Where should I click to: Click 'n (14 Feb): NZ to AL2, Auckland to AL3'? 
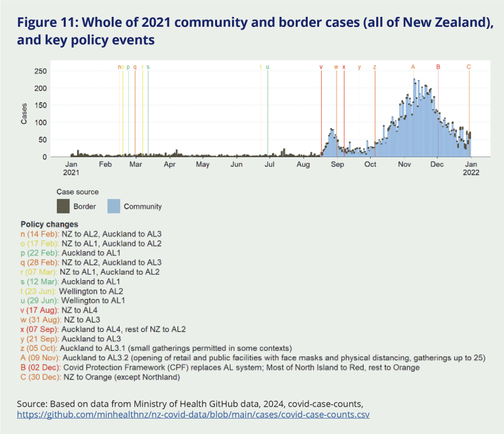coord(91,234)
